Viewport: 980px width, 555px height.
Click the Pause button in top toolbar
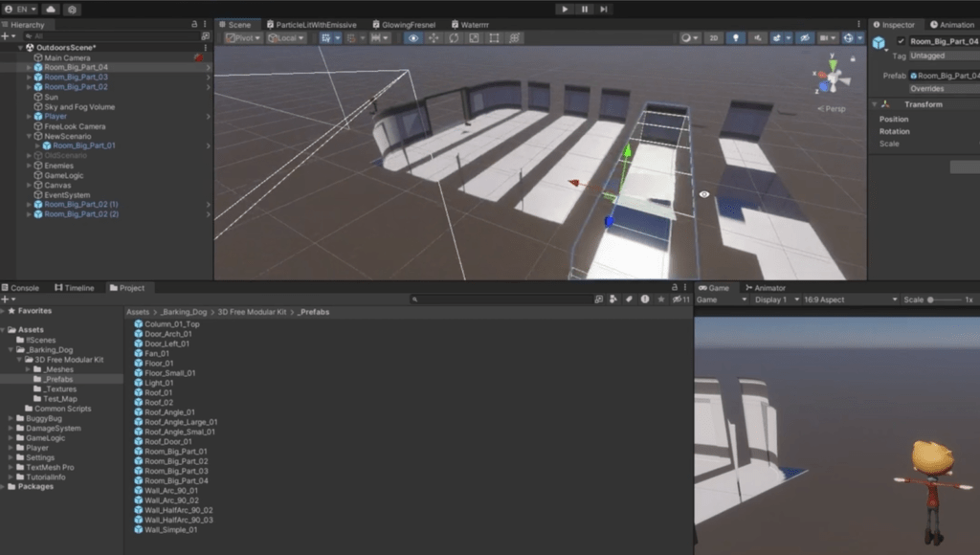pyautogui.click(x=585, y=10)
